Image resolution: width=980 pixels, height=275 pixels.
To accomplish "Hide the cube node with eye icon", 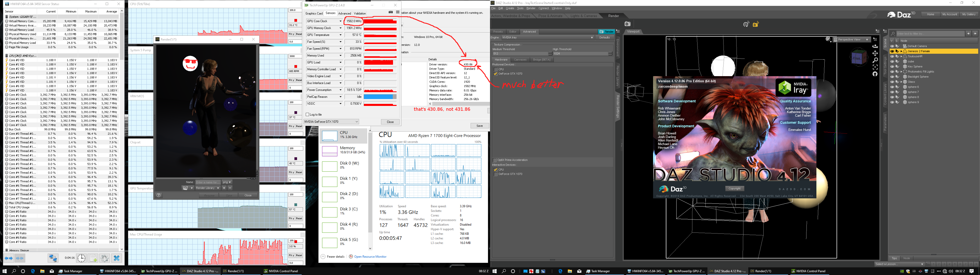I will 892,61.
